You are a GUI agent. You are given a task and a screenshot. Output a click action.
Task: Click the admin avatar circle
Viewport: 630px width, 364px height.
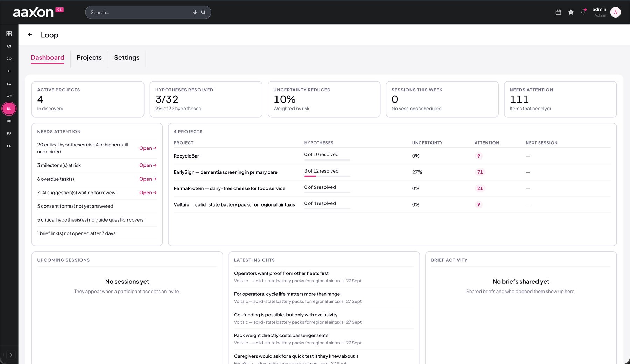point(616,12)
